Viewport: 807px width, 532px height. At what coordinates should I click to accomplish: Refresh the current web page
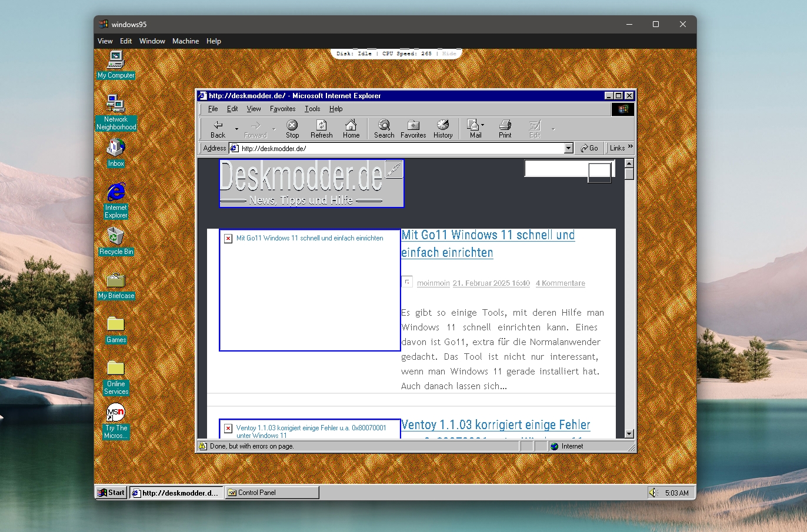tap(322, 129)
